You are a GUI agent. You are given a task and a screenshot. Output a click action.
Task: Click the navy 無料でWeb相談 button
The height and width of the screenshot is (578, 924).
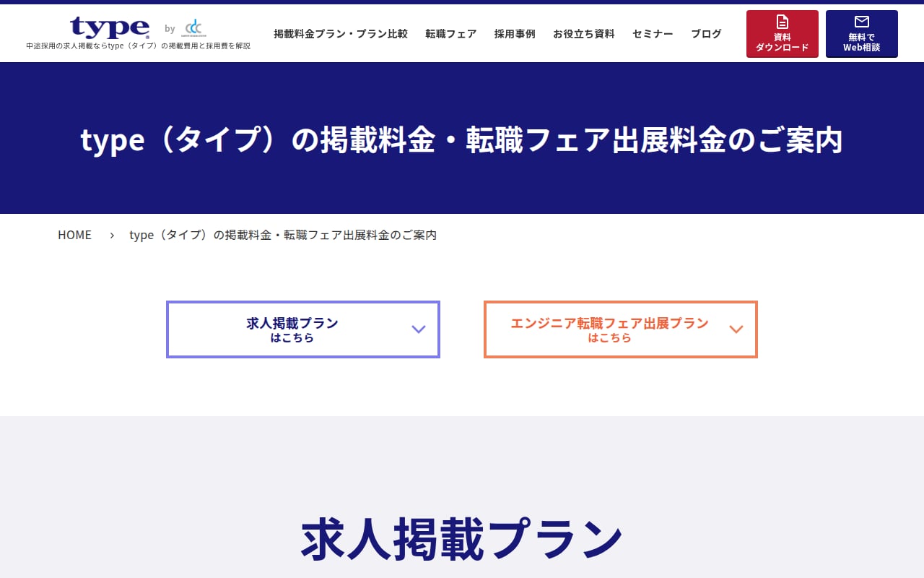tap(862, 34)
